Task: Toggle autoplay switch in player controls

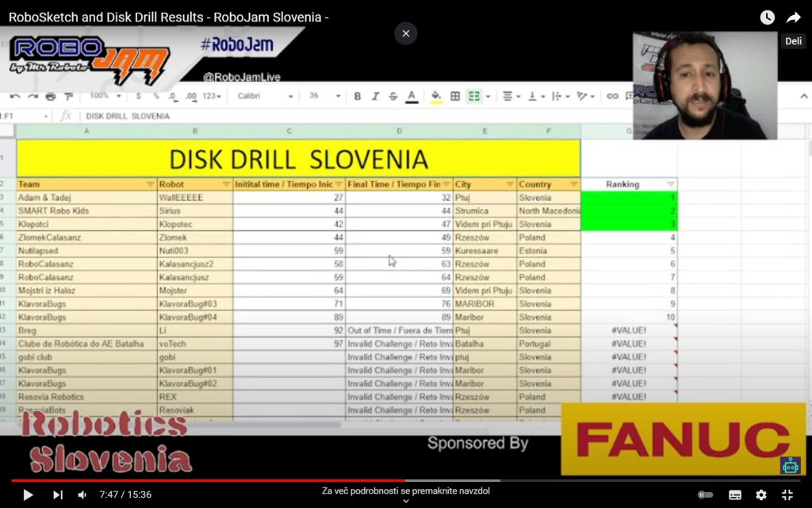Action: click(x=705, y=495)
